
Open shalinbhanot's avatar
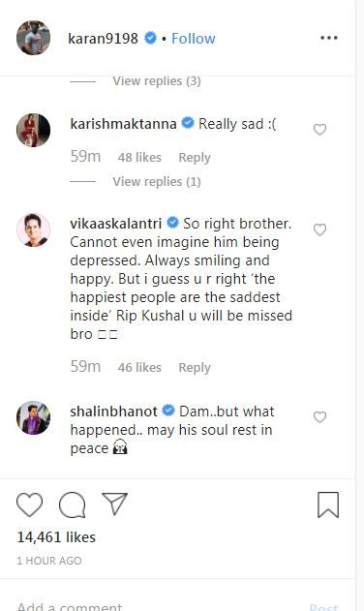(x=34, y=417)
